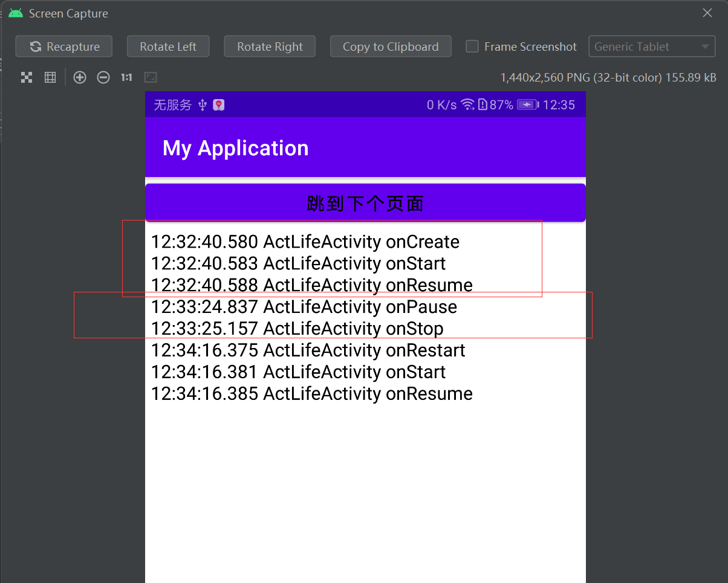728x583 pixels.
Task: Click the 无服务 status text
Action: [172, 105]
